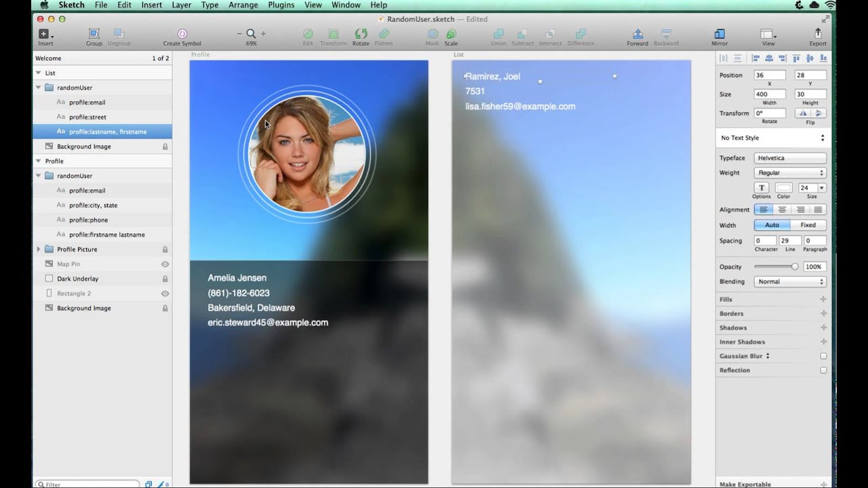Open the Insert menu
The height and width of the screenshot is (488, 868).
(x=151, y=5)
